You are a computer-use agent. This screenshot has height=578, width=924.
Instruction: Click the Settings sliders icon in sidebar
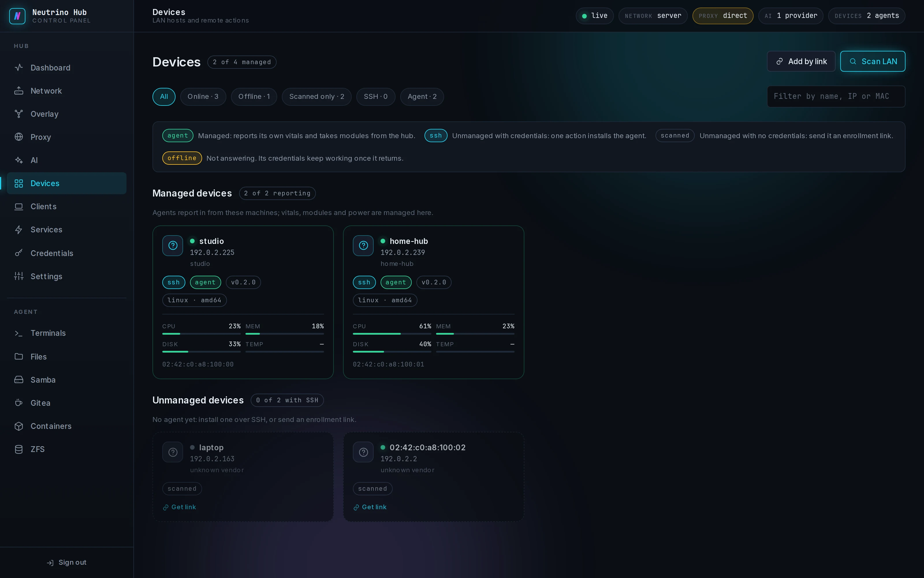[19, 276]
